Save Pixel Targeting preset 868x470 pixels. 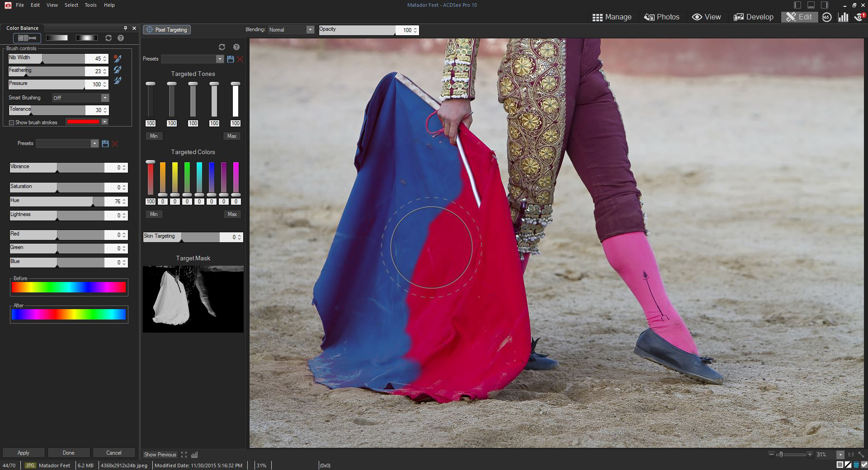[x=231, y=59]
